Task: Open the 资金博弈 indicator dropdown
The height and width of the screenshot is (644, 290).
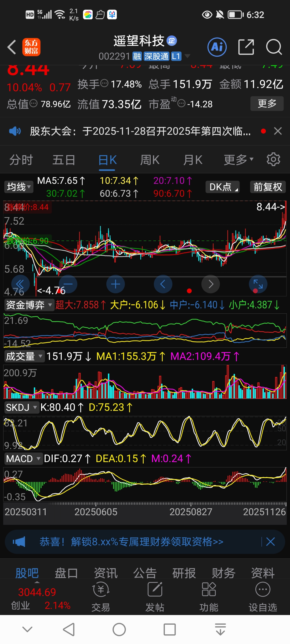Action: [x=29, y=305]
